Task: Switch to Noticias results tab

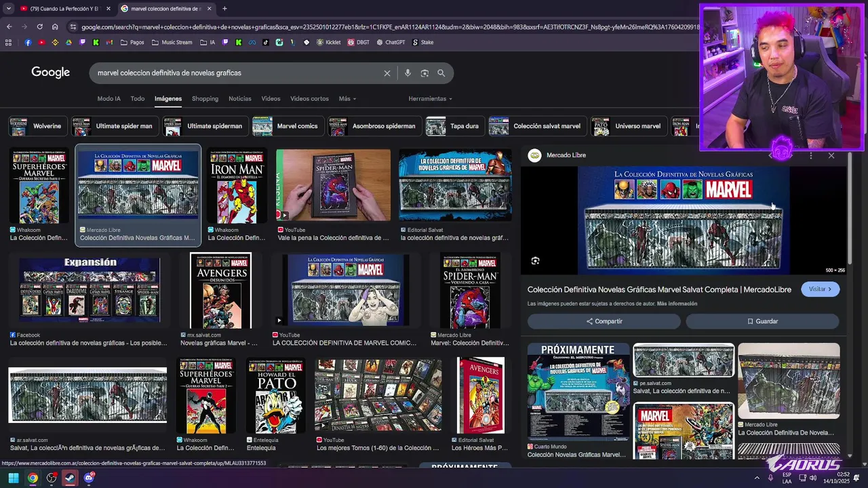Action: (240, 99)
